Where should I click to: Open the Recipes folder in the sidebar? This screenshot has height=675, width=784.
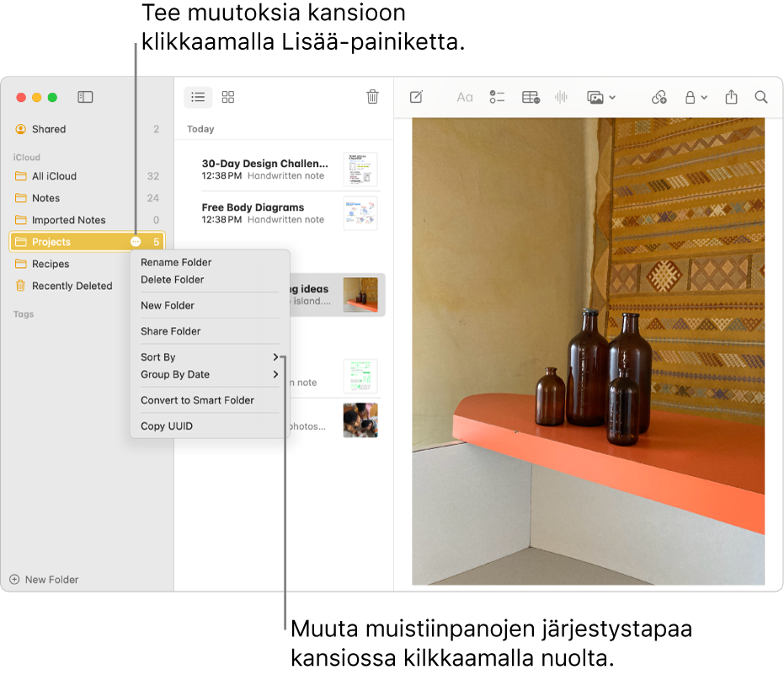coord(51,264)
